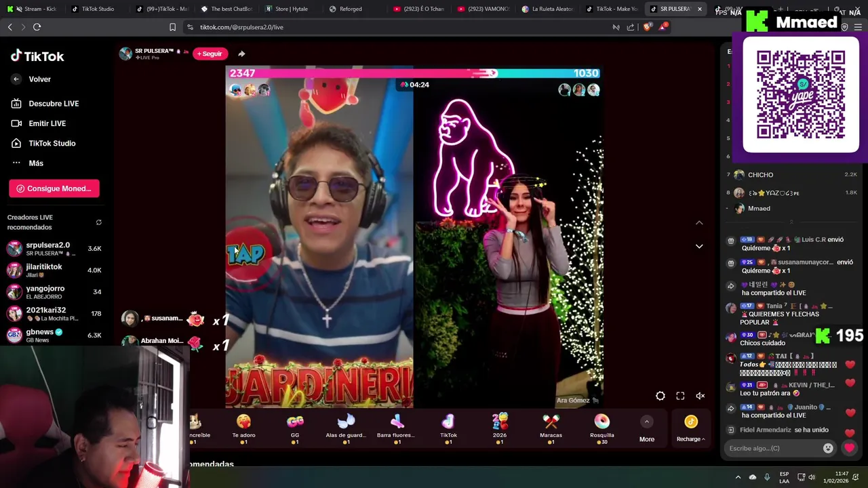Click the Seguir follow button
The height and width of the screenshot is (488, 868).
210,54
